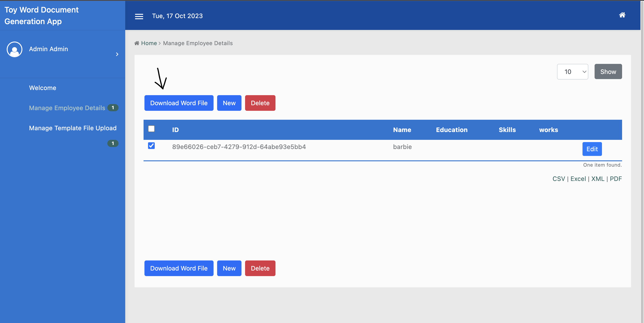Click the Admin Admin user avatar
This screenshot has width=644, height=323.
tap(15, 49)
